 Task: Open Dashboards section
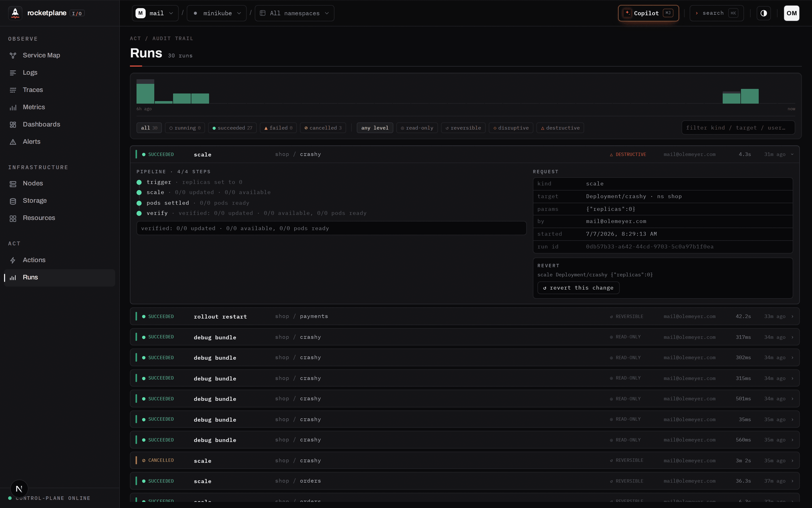[x=59, y=124]
